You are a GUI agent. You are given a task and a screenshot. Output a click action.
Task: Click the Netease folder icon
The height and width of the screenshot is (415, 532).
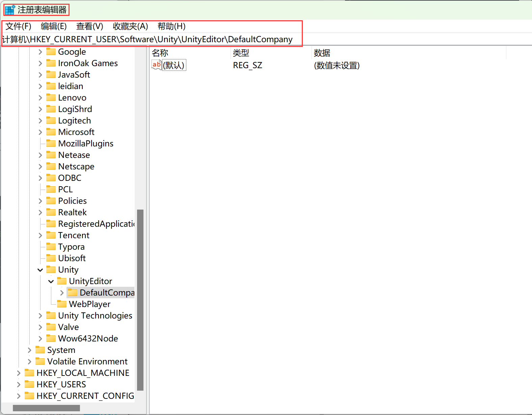[51, 155]
